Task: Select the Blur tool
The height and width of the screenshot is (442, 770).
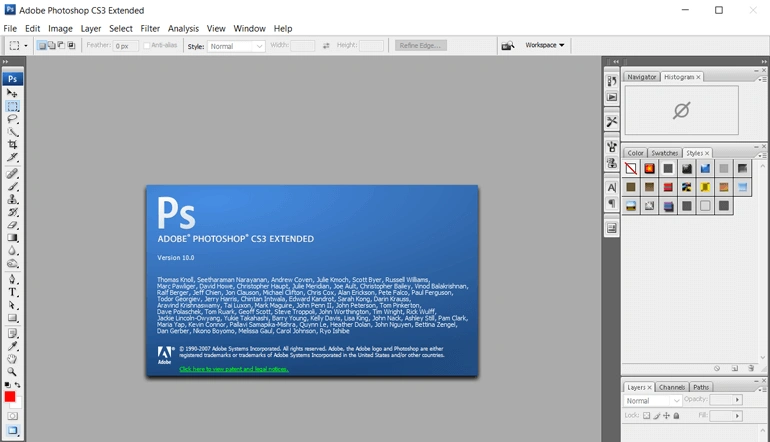Action: [12, 250]
